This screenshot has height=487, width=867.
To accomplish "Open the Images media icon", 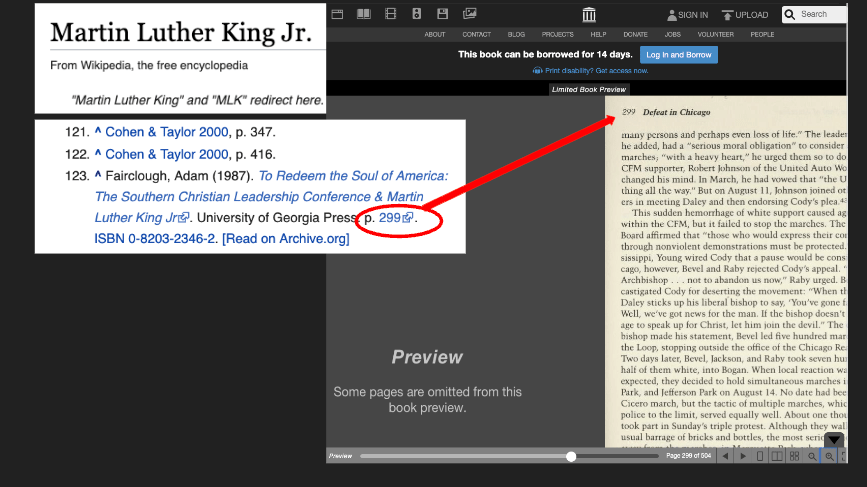I will [470, 14].
